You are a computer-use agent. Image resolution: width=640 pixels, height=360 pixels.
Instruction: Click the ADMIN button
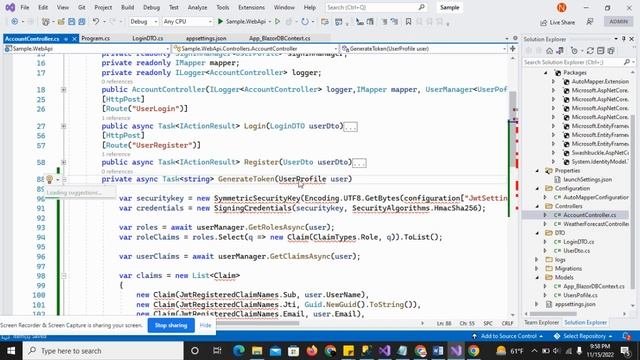[x=619, y=22]
